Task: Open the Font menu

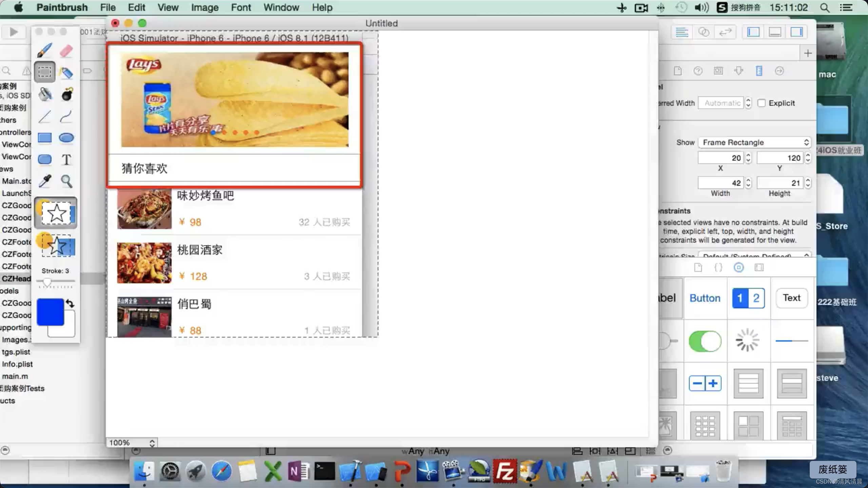Action: (241, 7)
